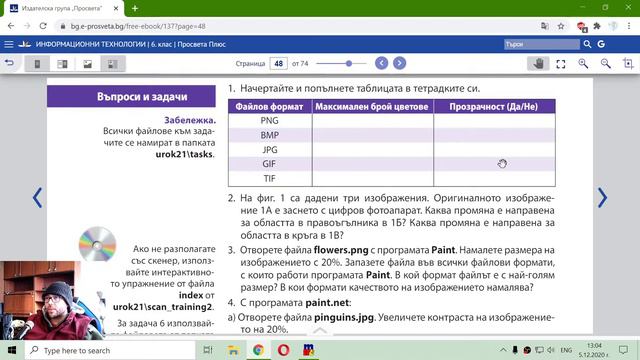
Task: Open the Chrome three-dot menu
Action: click(629, 26)
